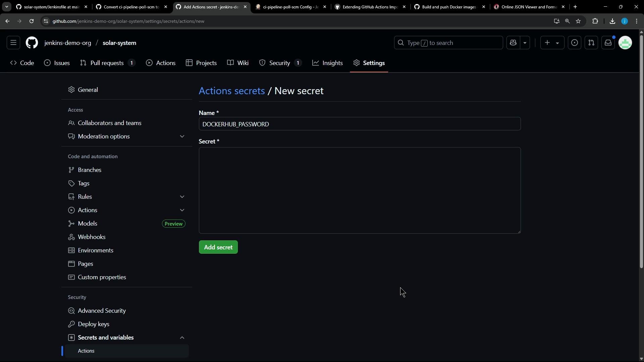Image resolution: width=644 pixels, height=362 pixels.
Task: Focus the 'Type / to search' box
Action: 448,43
